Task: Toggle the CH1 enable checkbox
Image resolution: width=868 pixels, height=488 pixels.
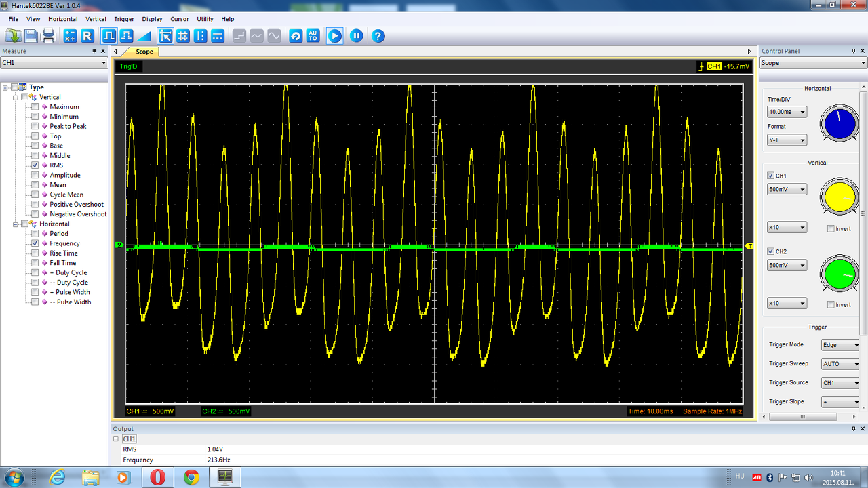Action: [x=770, y=176]
